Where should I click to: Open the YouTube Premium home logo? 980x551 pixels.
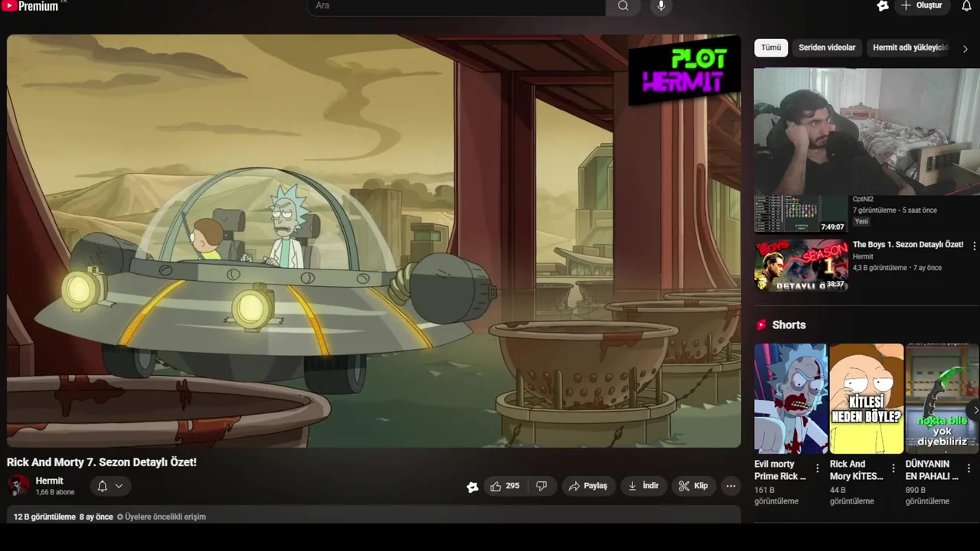(x=31, y=6)
